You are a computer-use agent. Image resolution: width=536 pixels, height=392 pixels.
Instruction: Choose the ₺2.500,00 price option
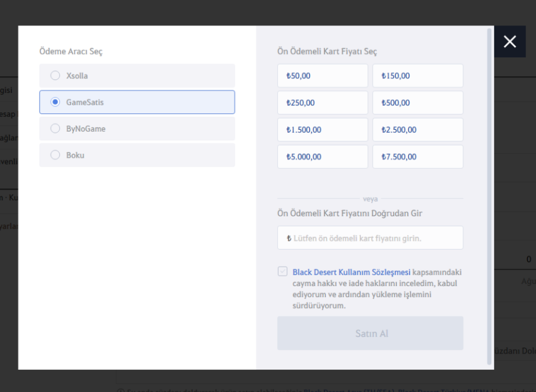pos(418,130)
